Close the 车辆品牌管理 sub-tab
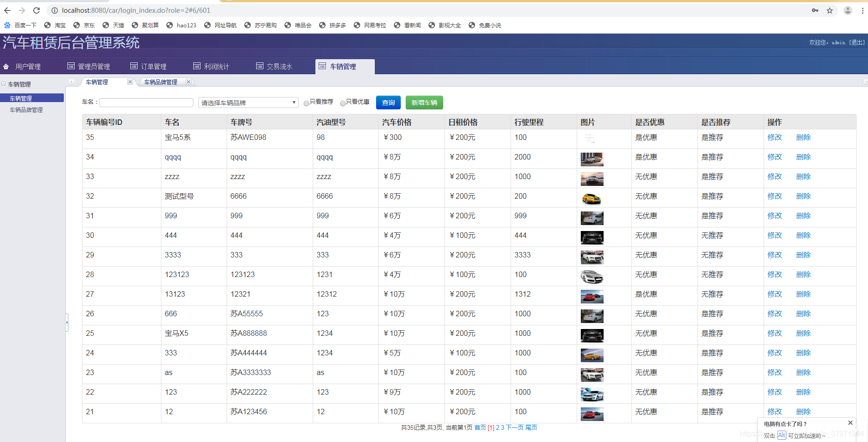The height and width of the screenshot is (442, 868). click(188, 82)
